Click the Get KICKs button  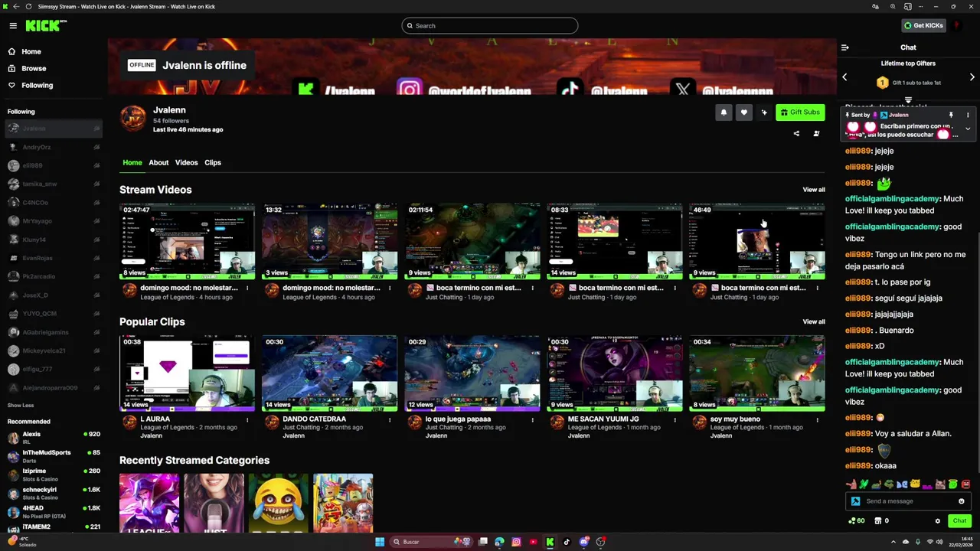pos(923,25)
